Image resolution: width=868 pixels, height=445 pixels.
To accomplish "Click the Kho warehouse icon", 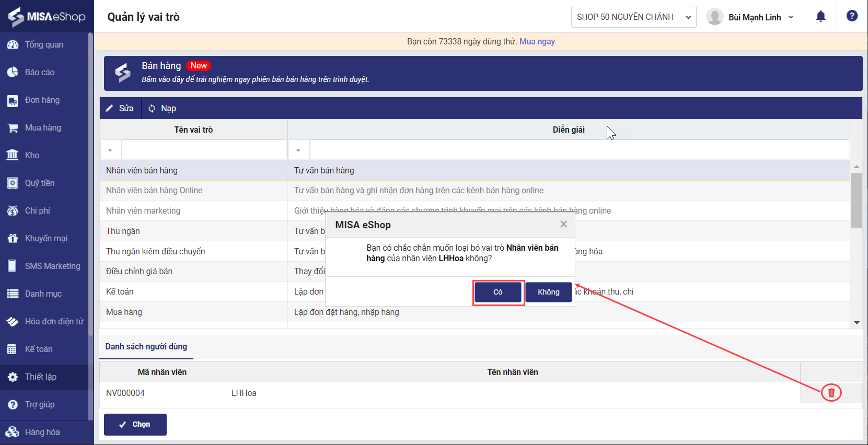I will pos(13,155).
